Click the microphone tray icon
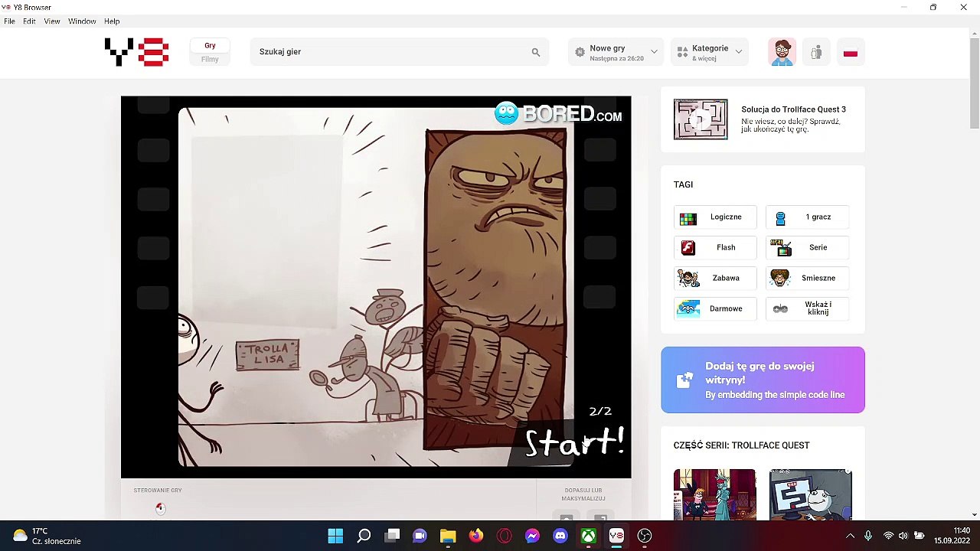The width and height of the screenshot is (980, 551). point(868,536)
